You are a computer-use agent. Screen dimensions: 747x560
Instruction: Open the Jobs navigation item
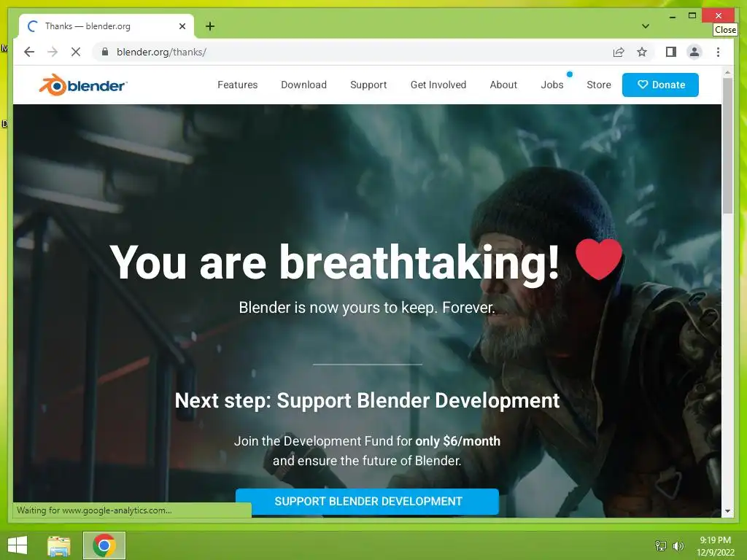[x=551, y=85]
